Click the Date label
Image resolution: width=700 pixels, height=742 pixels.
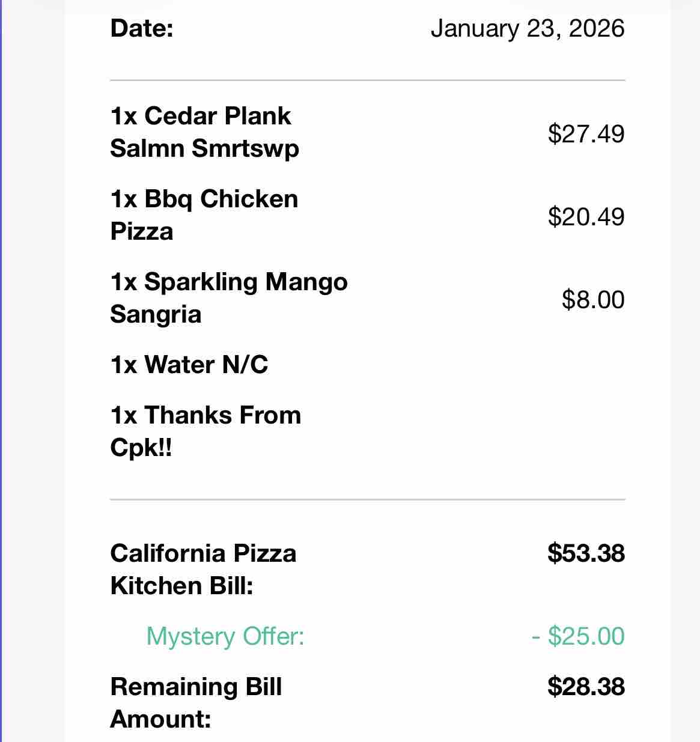point(142,28)
